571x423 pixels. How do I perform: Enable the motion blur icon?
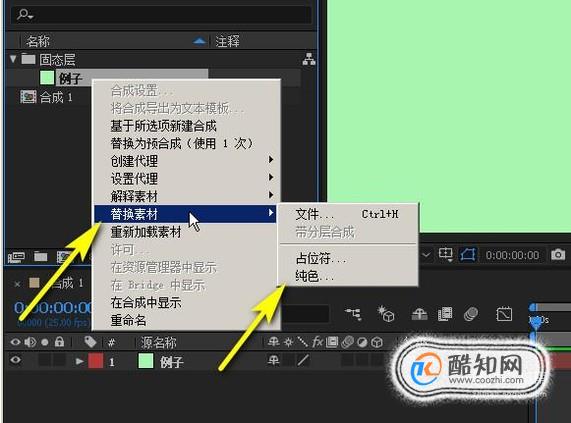[x=471, y=314]
